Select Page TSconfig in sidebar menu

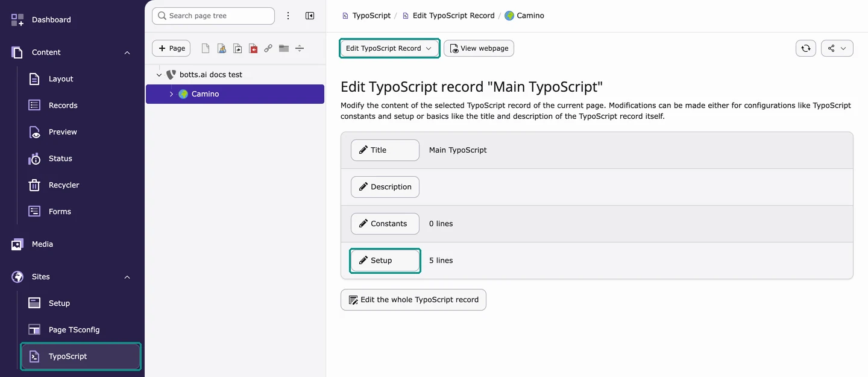click(74, 330)
